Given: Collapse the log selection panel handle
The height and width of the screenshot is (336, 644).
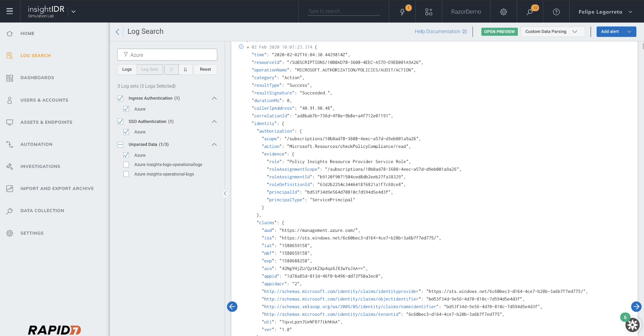Looking at the screenshot, I should 225,193.
